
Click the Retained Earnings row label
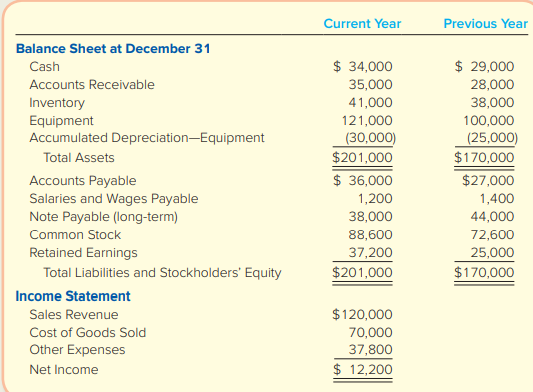pyautogui.click(x=83, y=253)
